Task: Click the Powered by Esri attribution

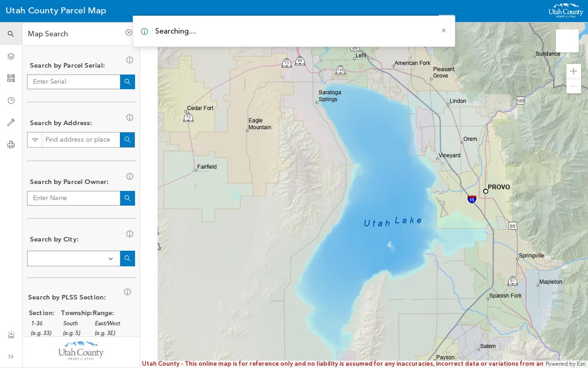Action: click(x=565, y=364)
